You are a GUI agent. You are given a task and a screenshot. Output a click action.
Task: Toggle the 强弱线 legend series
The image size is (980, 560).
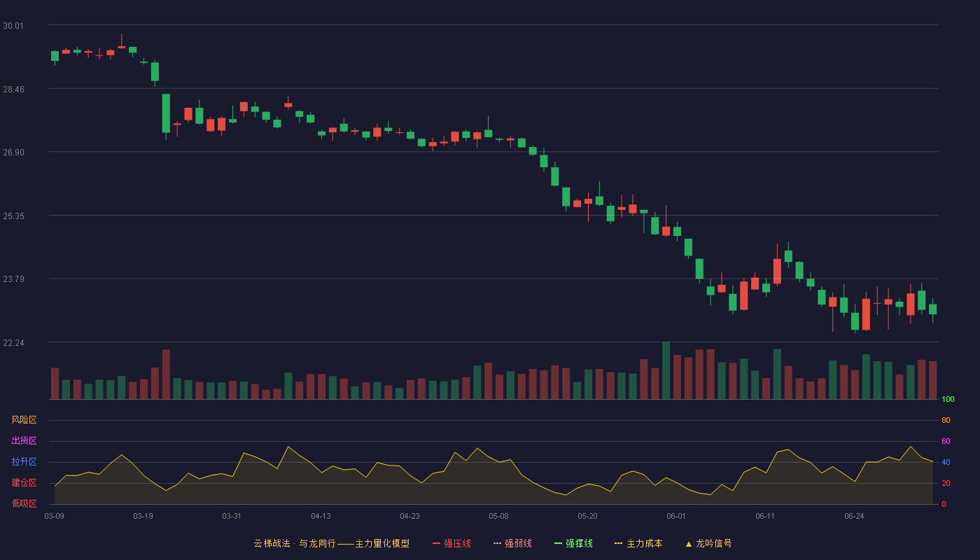(512, 543)
